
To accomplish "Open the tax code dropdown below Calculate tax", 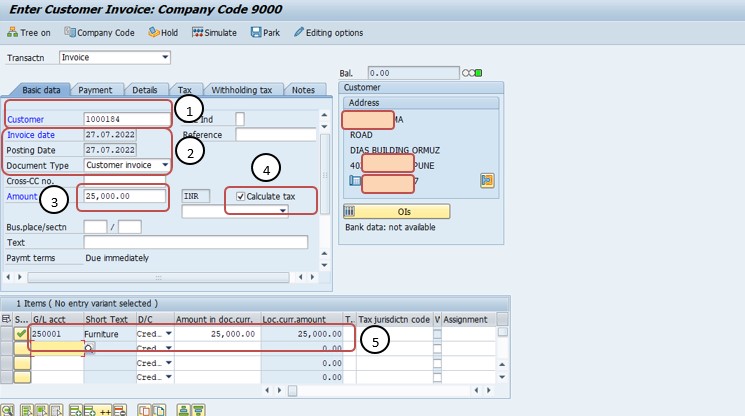I will pos(283,210).
